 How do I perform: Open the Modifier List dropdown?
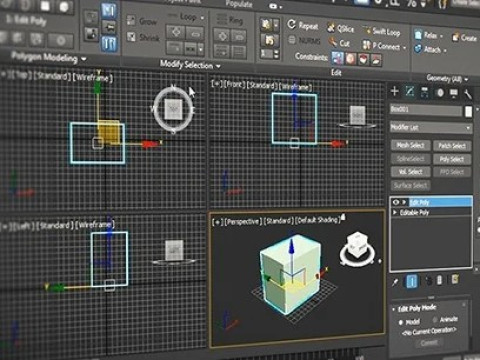[x=431, y=127]
